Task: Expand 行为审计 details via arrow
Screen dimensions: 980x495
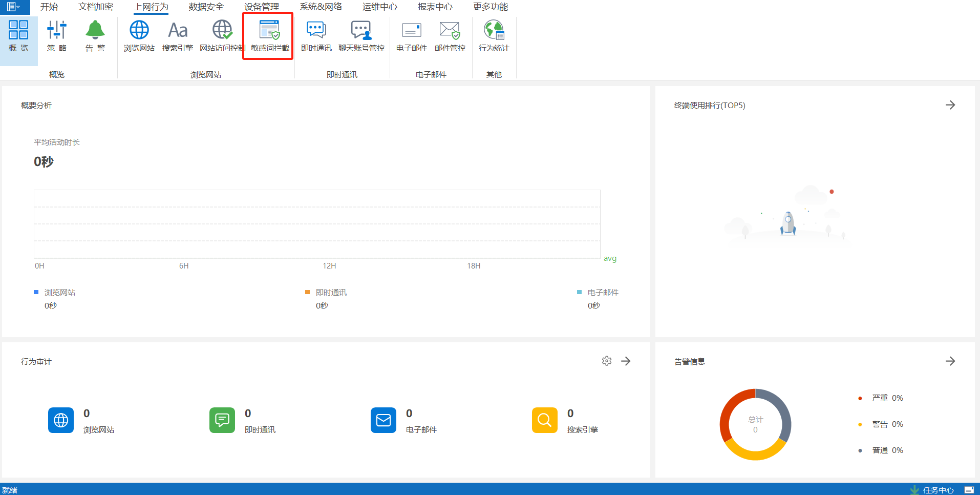Action: point(626,361)
